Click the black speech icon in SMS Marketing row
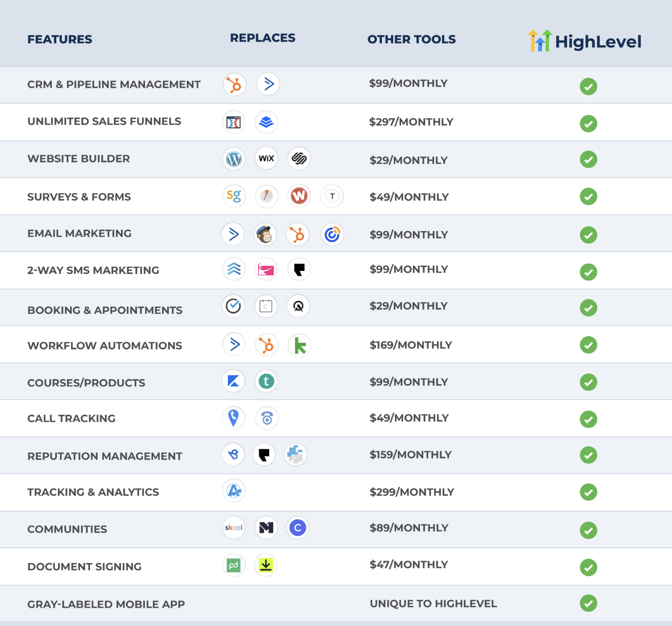 tap(299, 269)
